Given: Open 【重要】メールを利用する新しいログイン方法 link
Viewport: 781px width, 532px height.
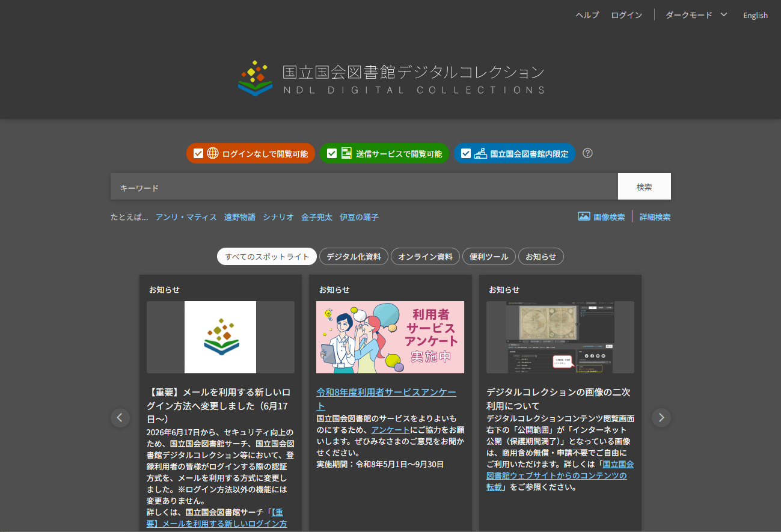Looking at the screenshot, I should pyautogui.click(x=216, y=518).
